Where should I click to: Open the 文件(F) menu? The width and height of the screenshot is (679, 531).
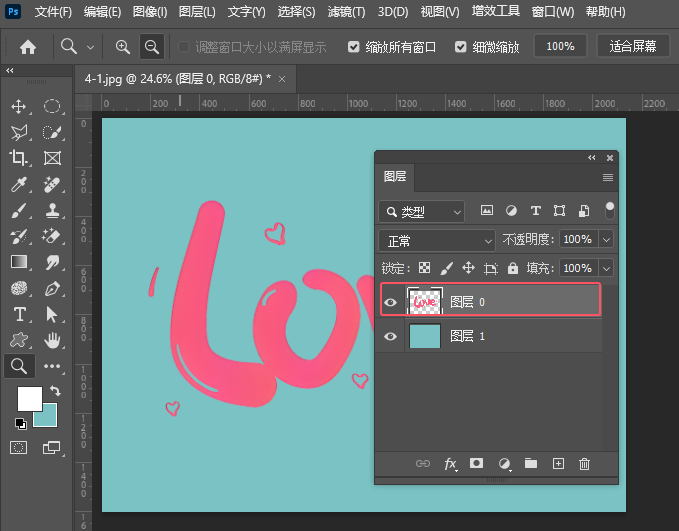click(x=53, y=12)
